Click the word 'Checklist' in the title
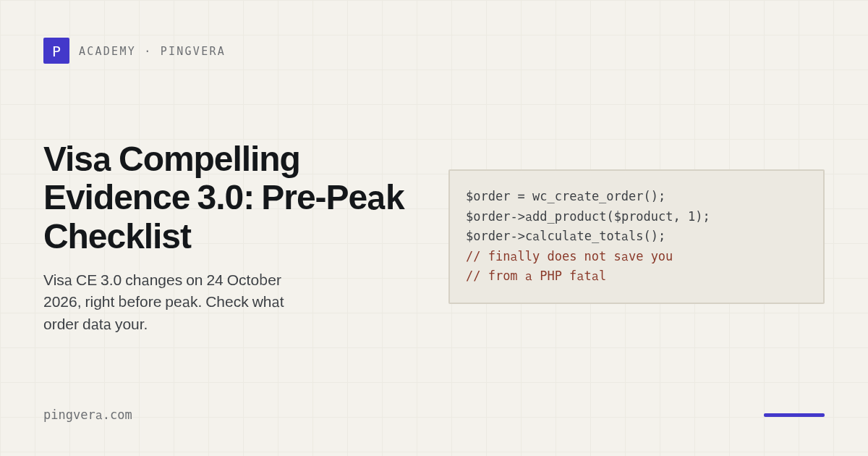868x456 pixels. click(x=117, y=236)
